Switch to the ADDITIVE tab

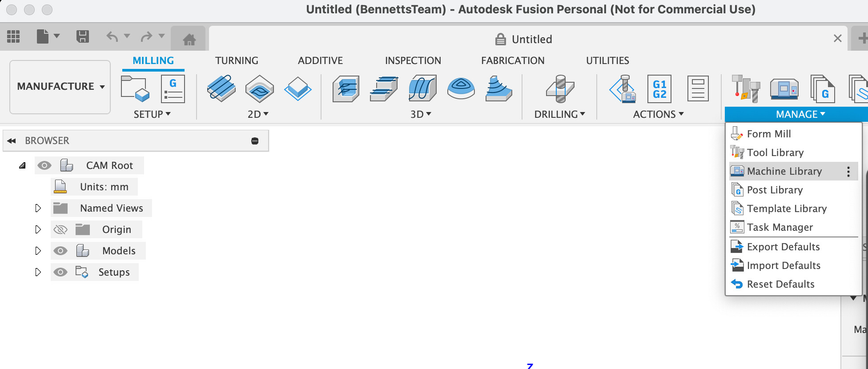click(x=320, y=60)
